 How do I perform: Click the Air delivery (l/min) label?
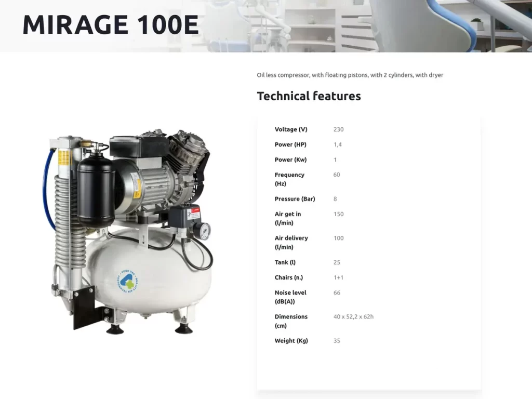291,243
